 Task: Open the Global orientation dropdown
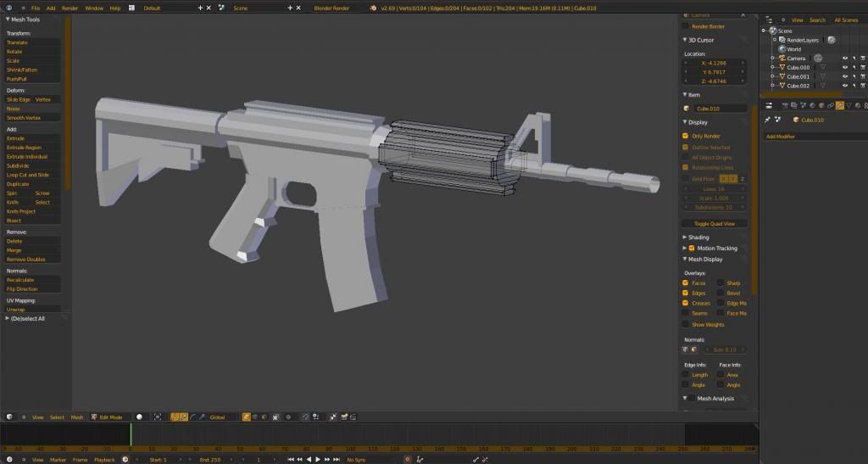(223, 417)
